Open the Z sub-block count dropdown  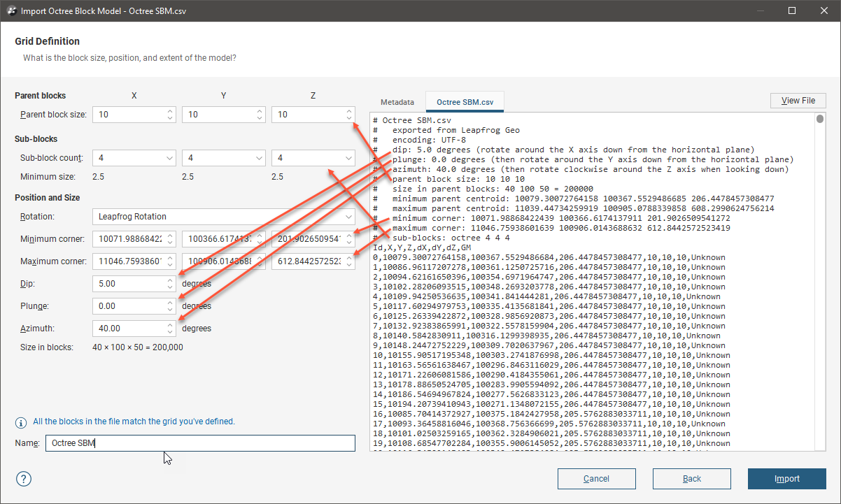click(313, 159)
